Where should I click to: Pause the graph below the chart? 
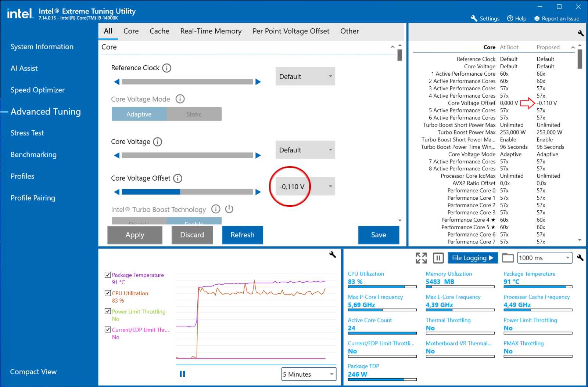[182, 374]
